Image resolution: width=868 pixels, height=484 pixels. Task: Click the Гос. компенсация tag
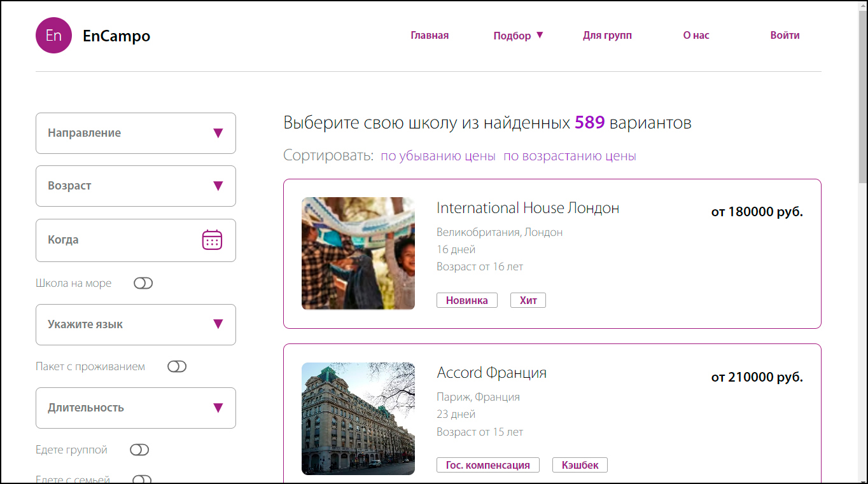tap(488, 465)
